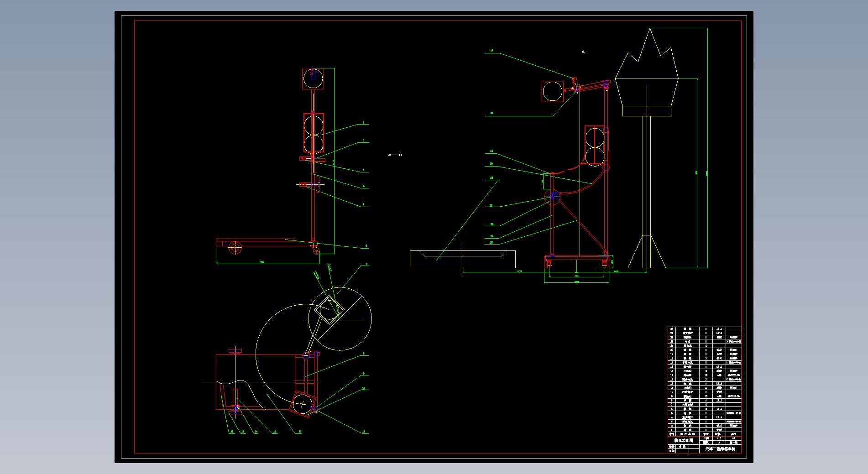Screen dimensions: 868x474
Task: Click item number '17' in the parts list
Action: coord(672,362)
